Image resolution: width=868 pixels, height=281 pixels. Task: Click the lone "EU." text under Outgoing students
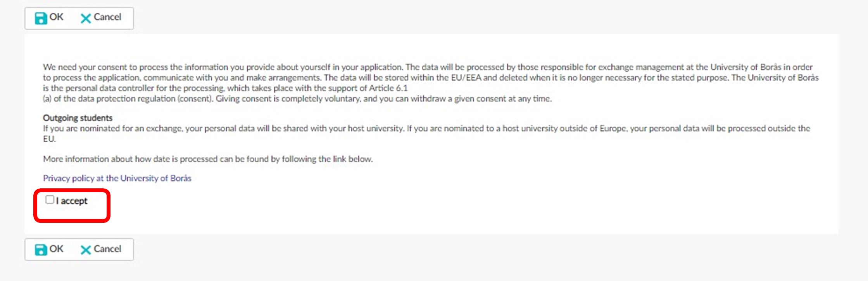[49, 139]
